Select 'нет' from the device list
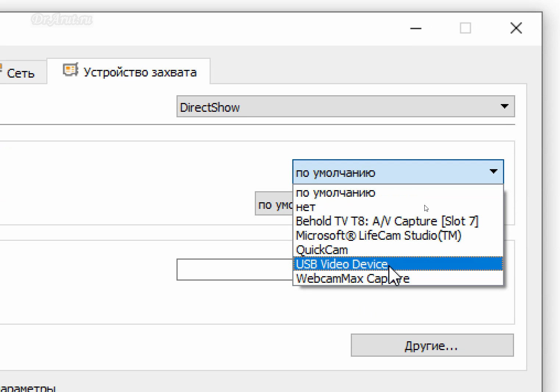560x392 pixels. point(306,207)
